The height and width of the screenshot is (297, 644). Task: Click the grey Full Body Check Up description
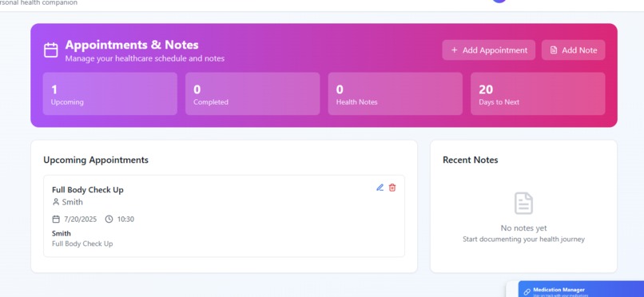(82, 244)
